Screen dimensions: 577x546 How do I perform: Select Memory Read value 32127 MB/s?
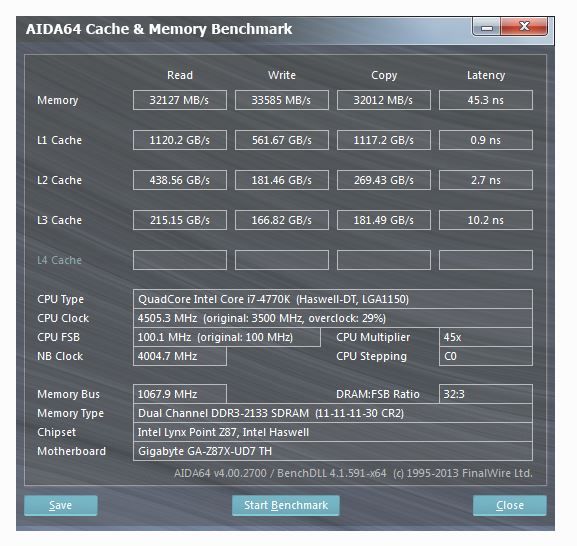(180, 100)
